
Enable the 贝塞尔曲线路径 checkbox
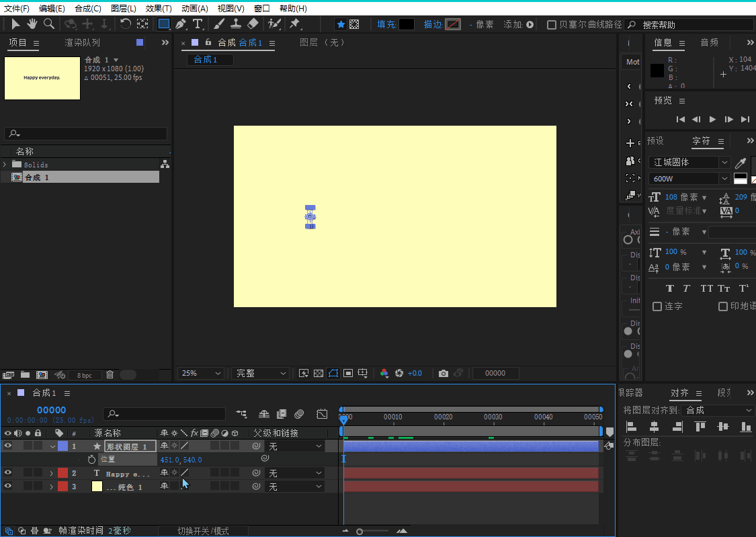click(552, 25)
